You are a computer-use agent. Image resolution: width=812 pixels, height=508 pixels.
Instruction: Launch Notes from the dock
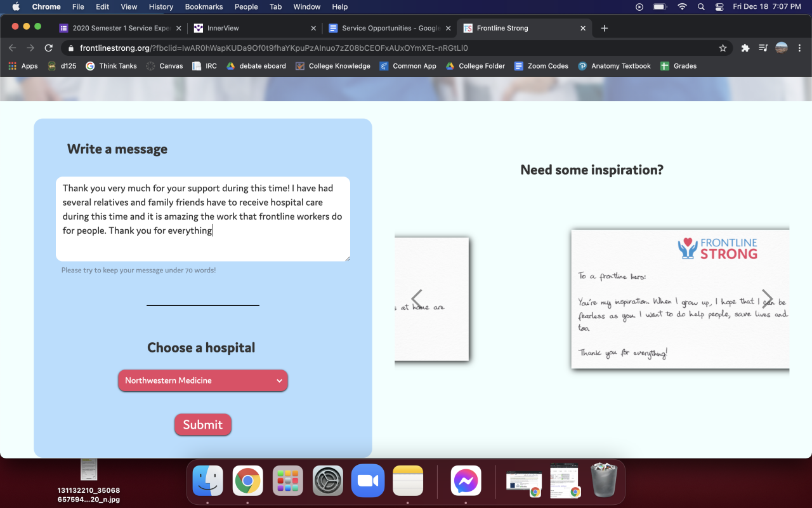[x=408, y=481]
